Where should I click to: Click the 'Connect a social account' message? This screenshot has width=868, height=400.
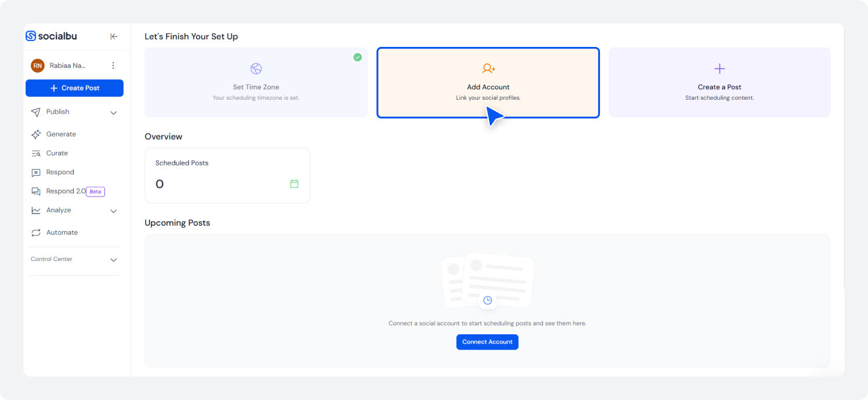click(x=487, y=323)
